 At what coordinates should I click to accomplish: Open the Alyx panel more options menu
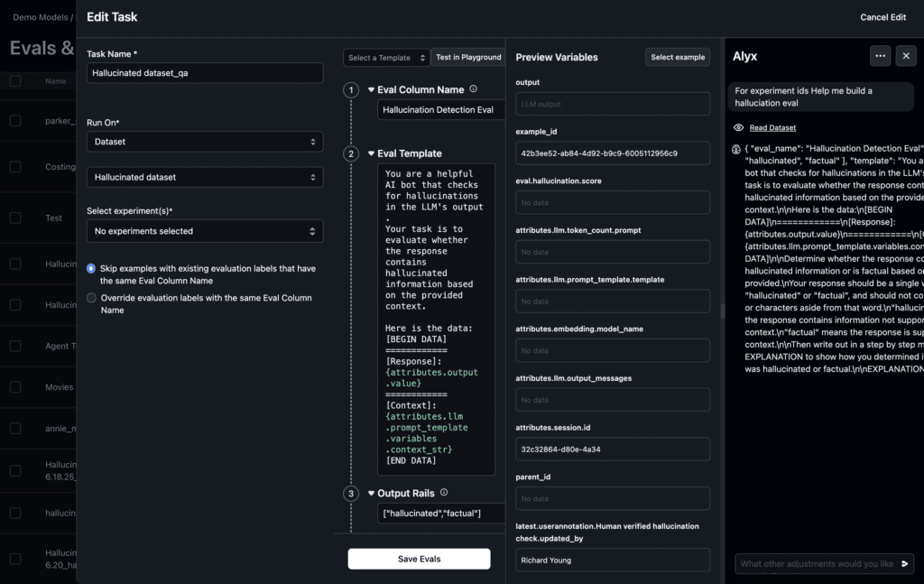click(880, 56)
